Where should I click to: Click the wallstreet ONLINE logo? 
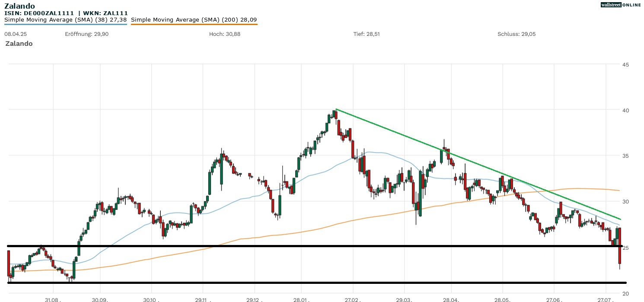click(621, 5)
